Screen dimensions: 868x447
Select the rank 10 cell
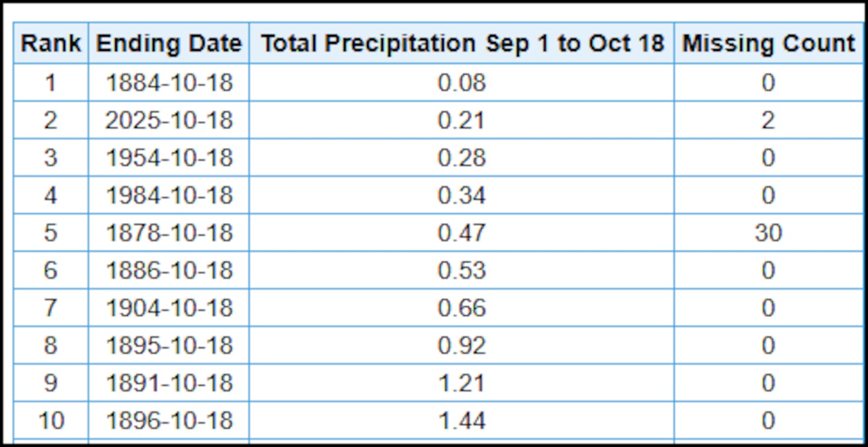51,420
